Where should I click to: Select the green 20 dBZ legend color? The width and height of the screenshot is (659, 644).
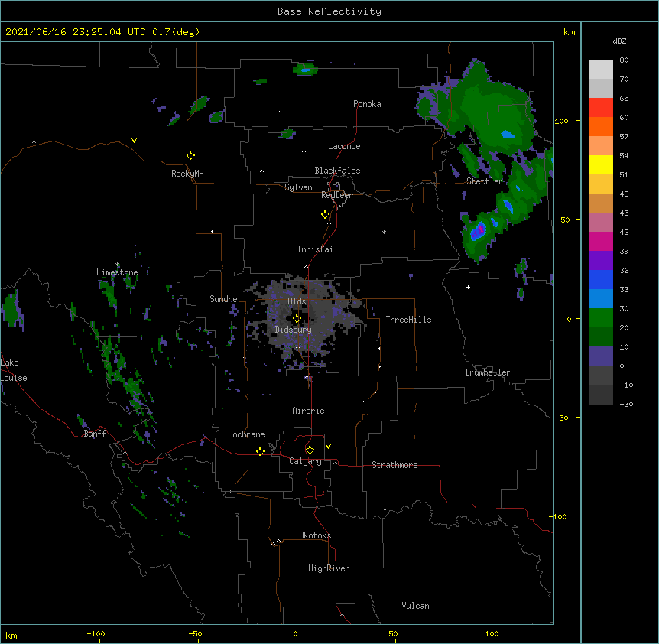(x=601, y=318)
